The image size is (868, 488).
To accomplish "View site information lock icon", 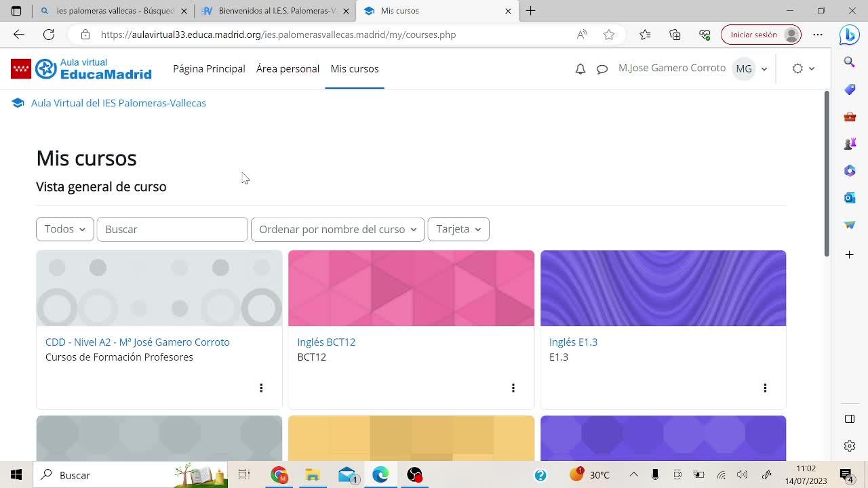I will 85,35.
